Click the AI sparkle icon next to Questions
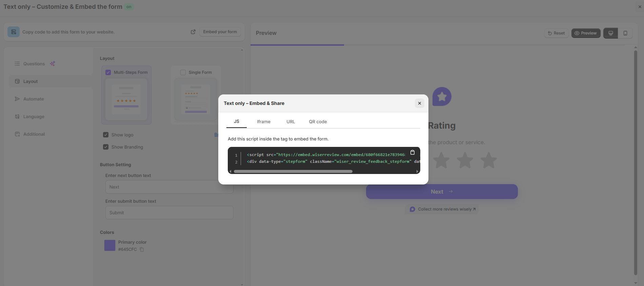 (x=53, y=64)
